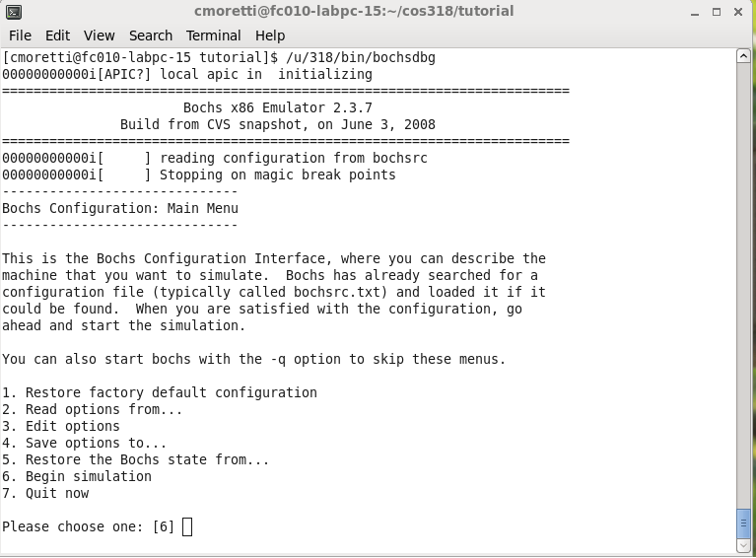Open the File menu
This screenshot has height=558, width=756.
coord(20,35)
